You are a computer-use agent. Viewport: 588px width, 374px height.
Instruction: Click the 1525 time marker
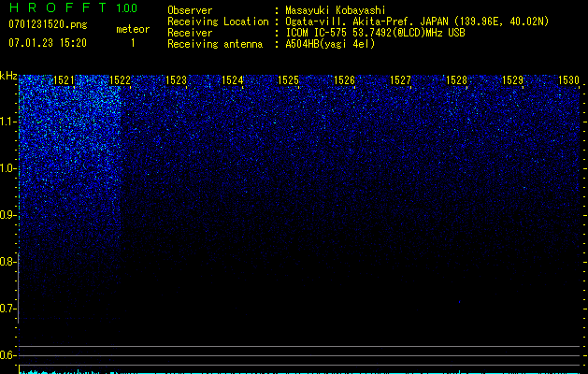pos(288,80)
